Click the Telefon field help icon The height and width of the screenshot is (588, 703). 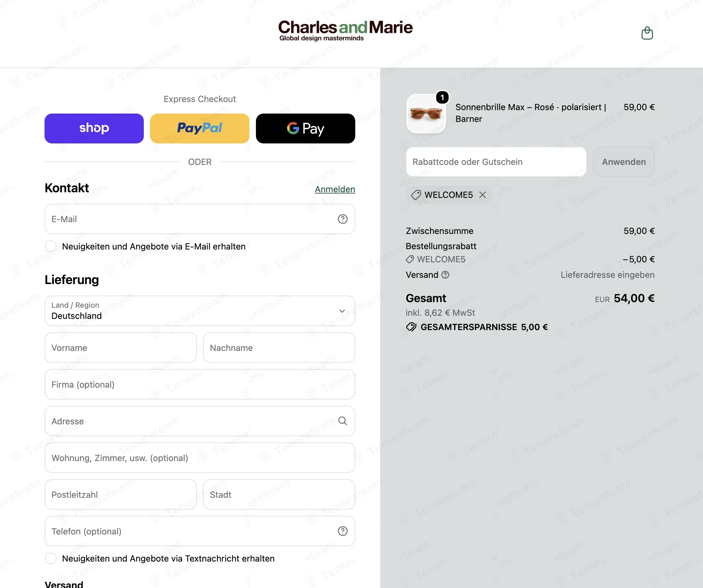coord(342,531)
